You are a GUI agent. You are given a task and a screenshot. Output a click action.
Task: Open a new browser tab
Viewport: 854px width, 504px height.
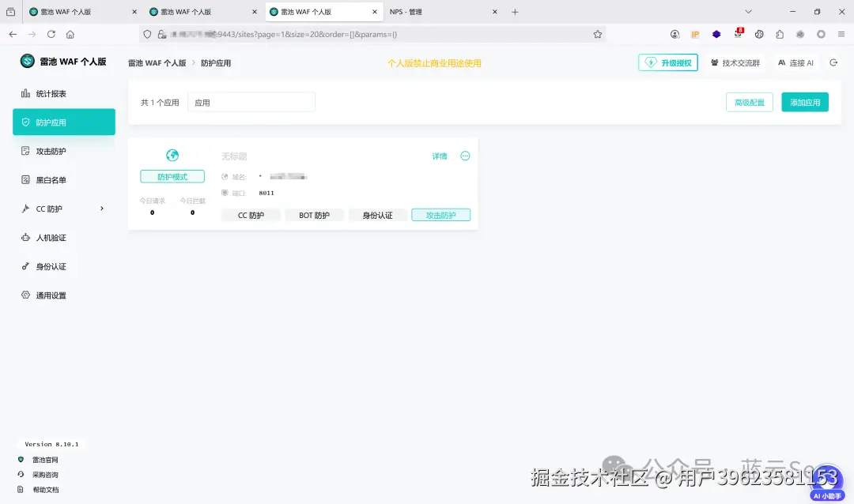point(515,11)
